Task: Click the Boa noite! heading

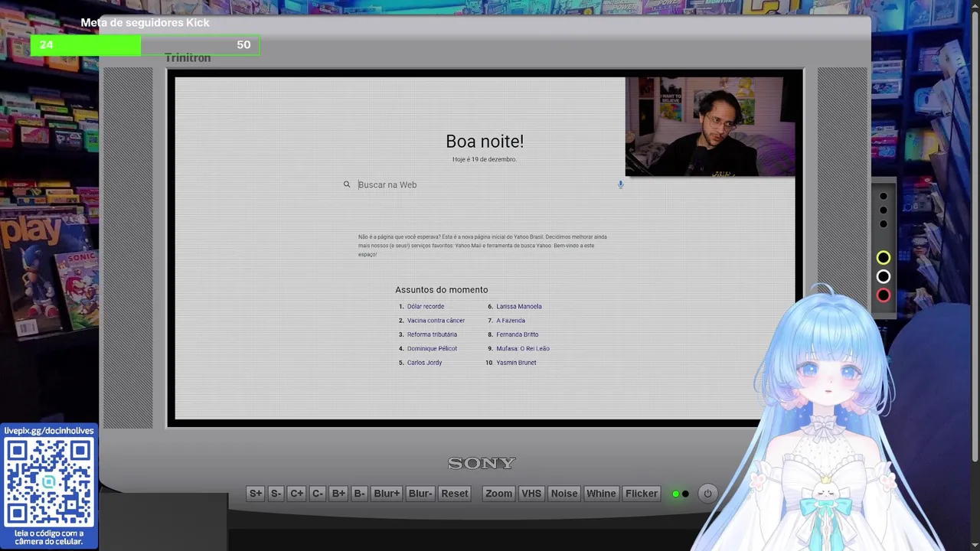Action: [x=485, y=142]
